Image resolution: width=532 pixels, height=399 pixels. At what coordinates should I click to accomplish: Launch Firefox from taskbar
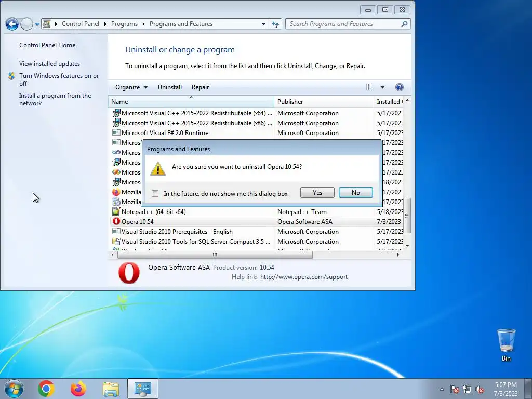click(x=78, y=389)
